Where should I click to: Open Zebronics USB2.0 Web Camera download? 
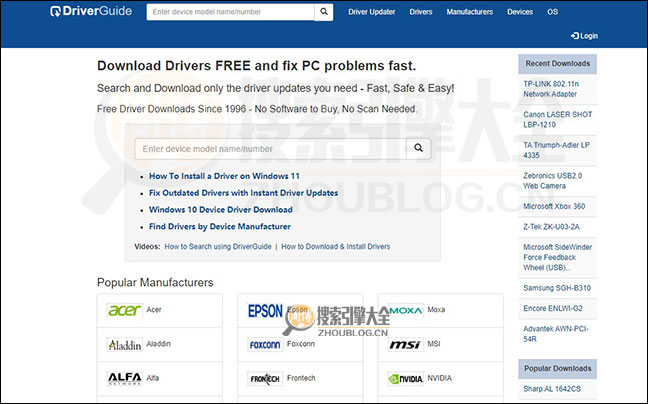(x=553, y=181)
